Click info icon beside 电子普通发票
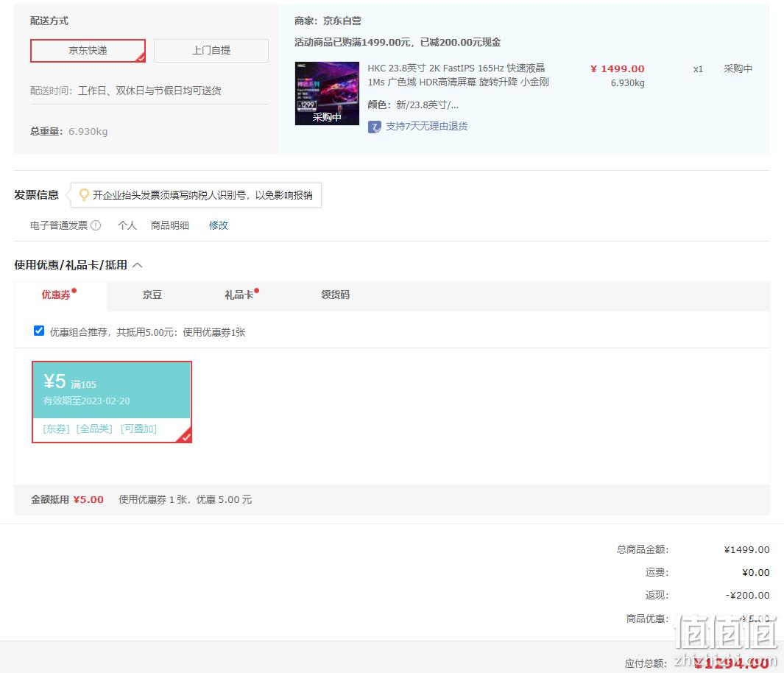784x673 pixels. point(96,225)
